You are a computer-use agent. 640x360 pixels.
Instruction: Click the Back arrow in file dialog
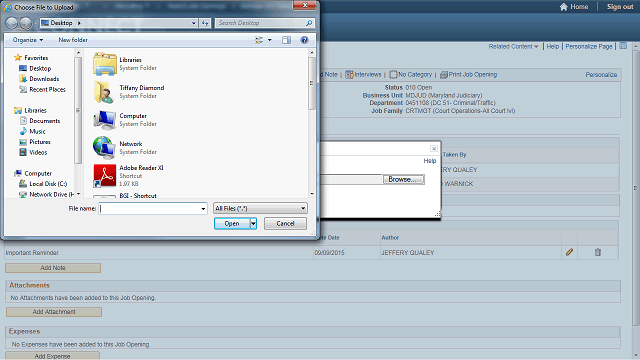click(x=11, y=23)
